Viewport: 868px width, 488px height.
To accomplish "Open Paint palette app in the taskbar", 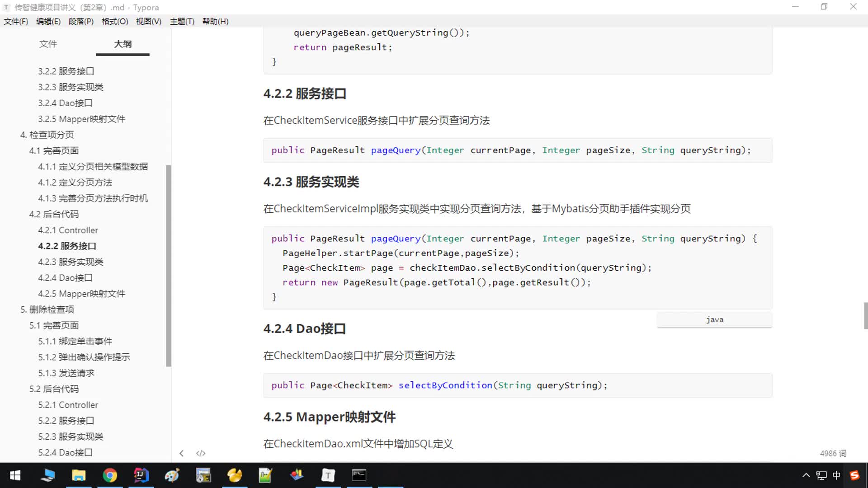I will point(172,475).
